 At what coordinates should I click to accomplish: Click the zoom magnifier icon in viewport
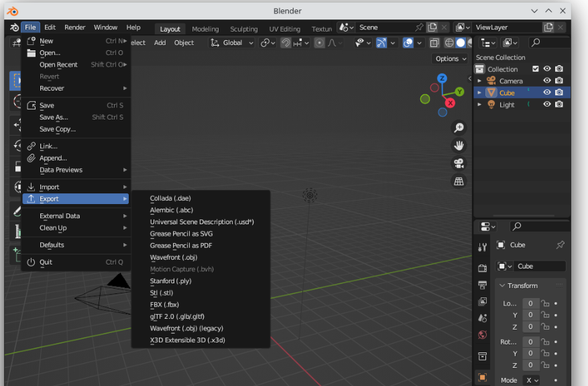tap(459, 128)
